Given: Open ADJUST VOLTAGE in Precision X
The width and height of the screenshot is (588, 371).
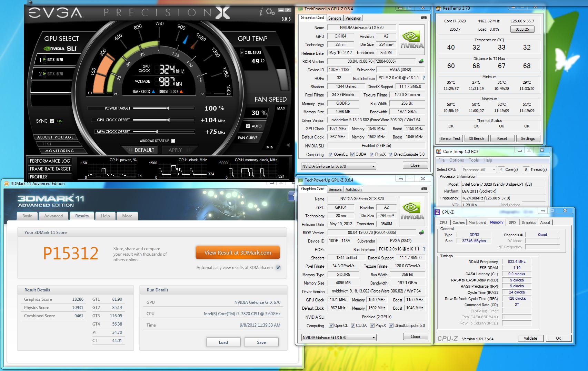Looking at the screenshot, I should point(56,137).
